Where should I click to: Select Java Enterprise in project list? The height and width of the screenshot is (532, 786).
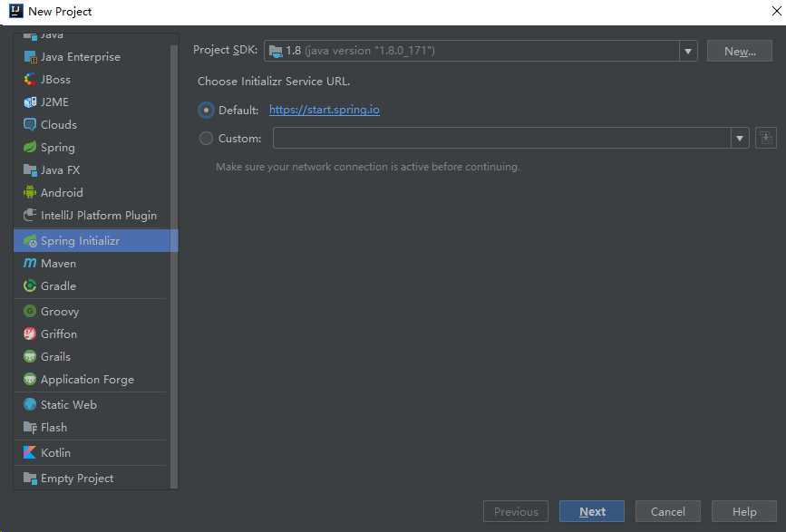pos(80,56)
